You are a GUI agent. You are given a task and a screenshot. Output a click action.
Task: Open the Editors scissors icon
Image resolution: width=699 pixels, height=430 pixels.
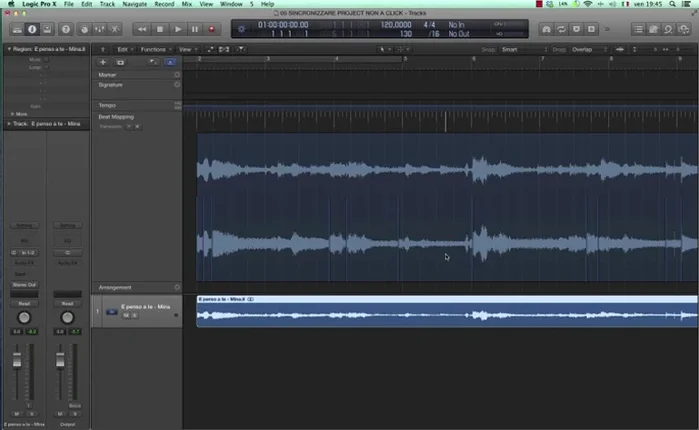(x=116, y=29)
